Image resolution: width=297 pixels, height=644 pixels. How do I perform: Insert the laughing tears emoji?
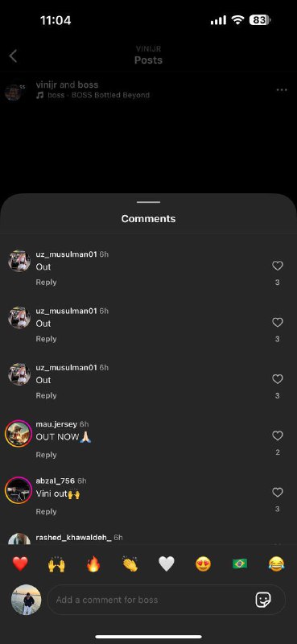pyautogui.click(x=276, y=564)
